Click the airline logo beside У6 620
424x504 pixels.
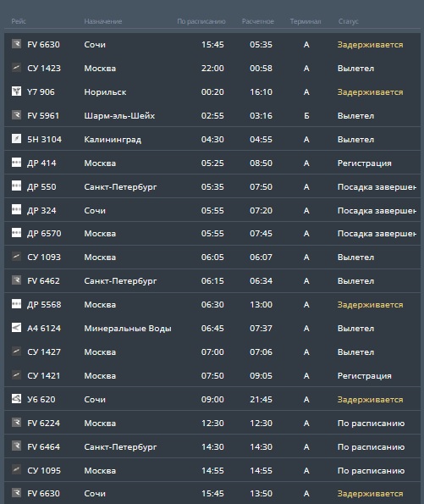point(16,399)
